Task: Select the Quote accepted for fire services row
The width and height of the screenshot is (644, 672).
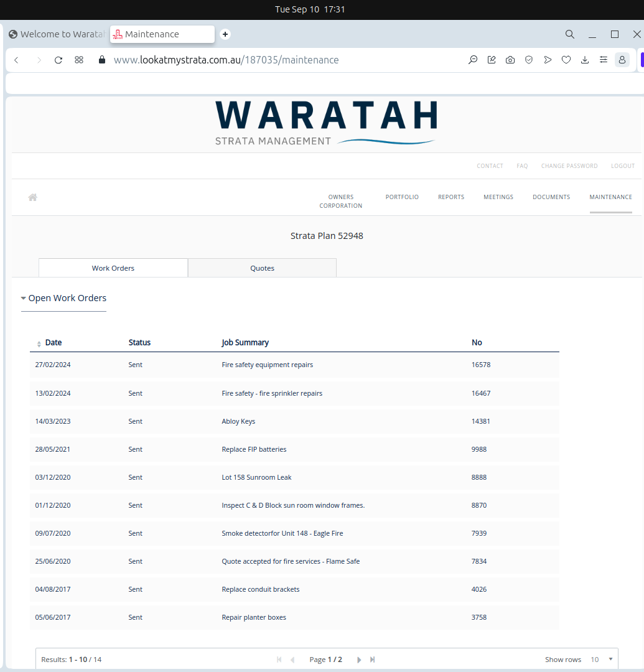Action: coord(294,561)
